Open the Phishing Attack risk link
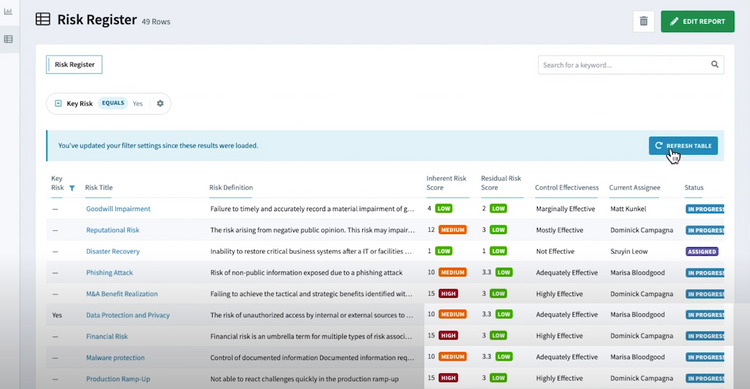 click(x=110, y=273)
